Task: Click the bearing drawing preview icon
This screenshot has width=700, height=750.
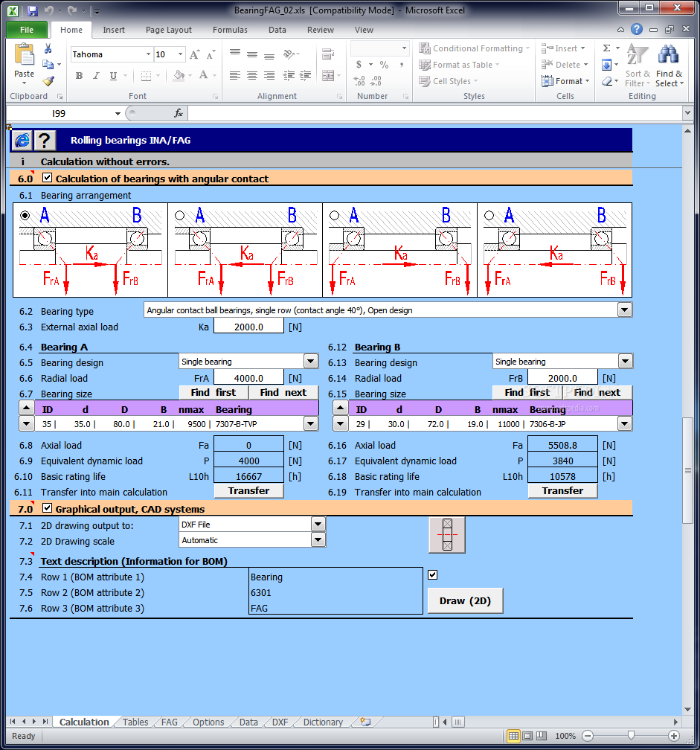Action: (447, 535)
